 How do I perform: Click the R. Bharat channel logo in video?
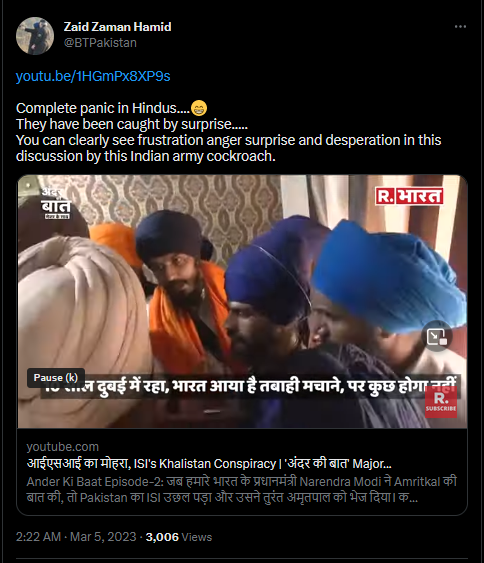pos(409,196)
